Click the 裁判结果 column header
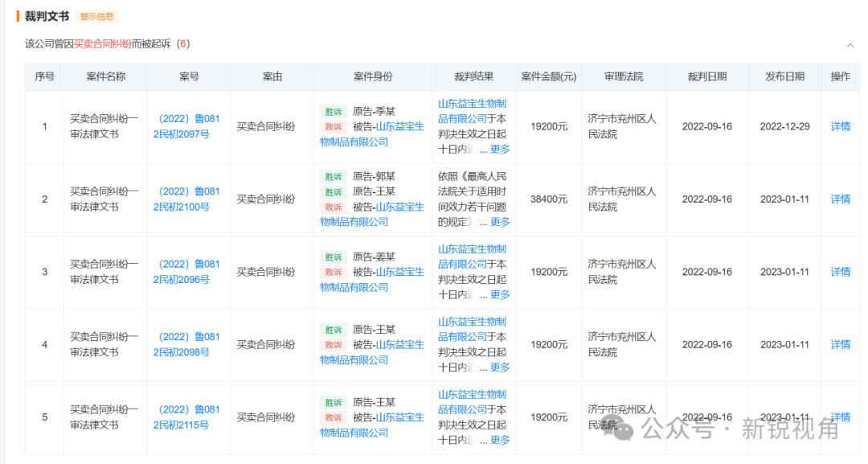Screen dimensions: 868x464 click(473, 77)
